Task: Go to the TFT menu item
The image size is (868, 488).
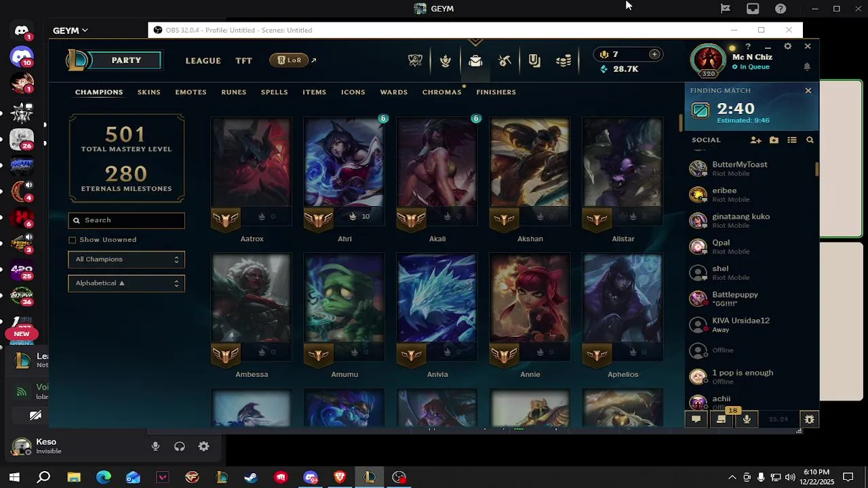Action: (x=244, y=60)
